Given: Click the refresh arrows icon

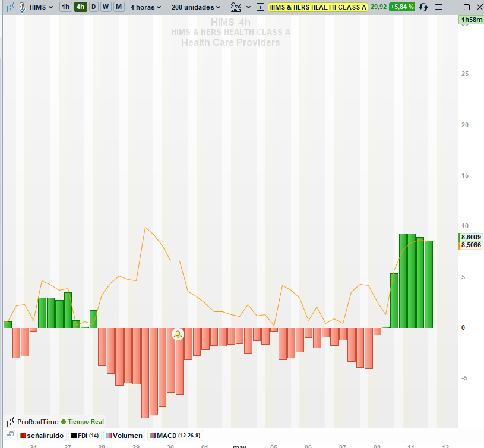Looking at the screenshot, I should pos(423,7).
